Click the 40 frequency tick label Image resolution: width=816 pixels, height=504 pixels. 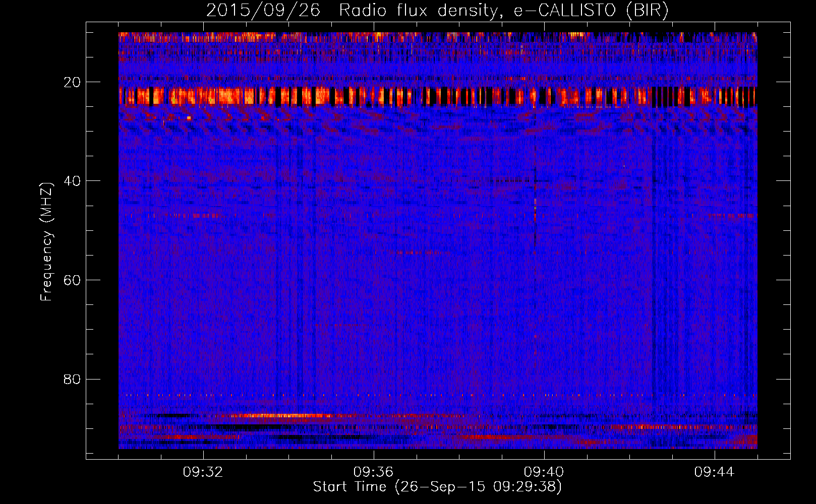click(x=73, y=180)
